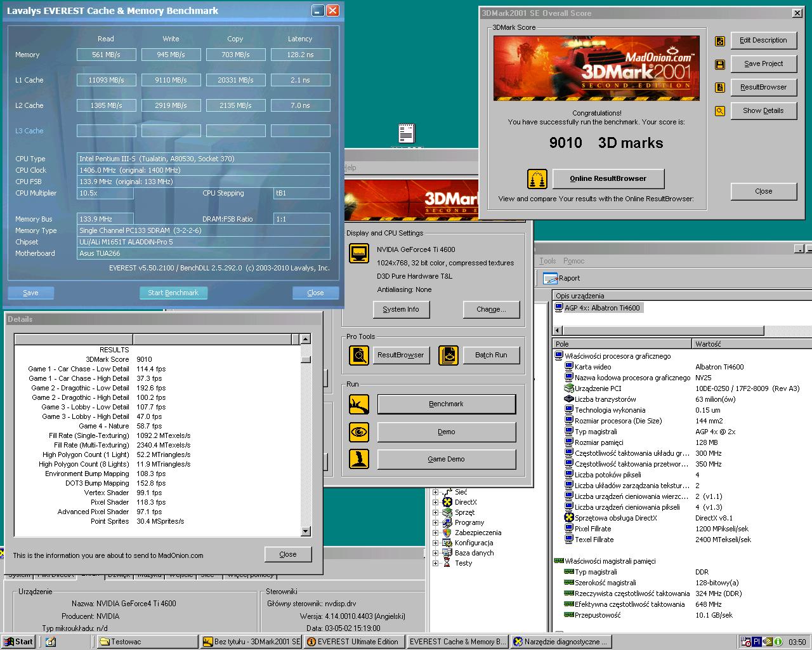
Task: Click the CPU Type field Intel Pentium III-S
Action: coord(203,159)
